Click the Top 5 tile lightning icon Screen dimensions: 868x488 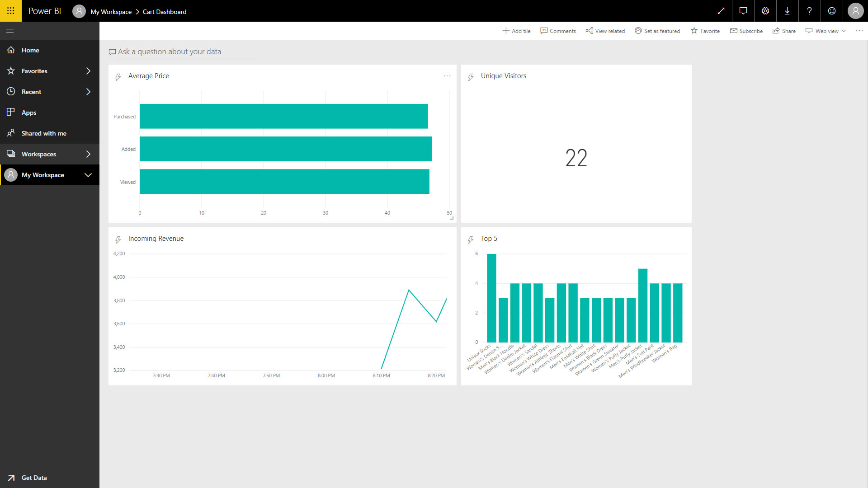tap(471, 239)
